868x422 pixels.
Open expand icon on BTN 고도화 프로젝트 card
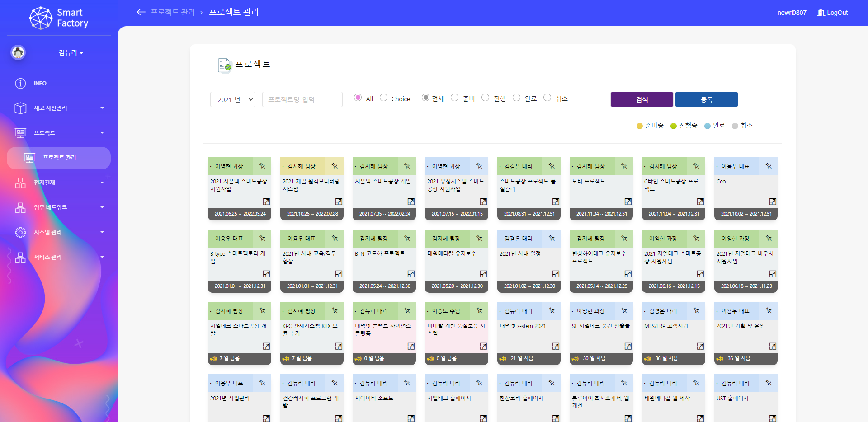pos(411,274)
